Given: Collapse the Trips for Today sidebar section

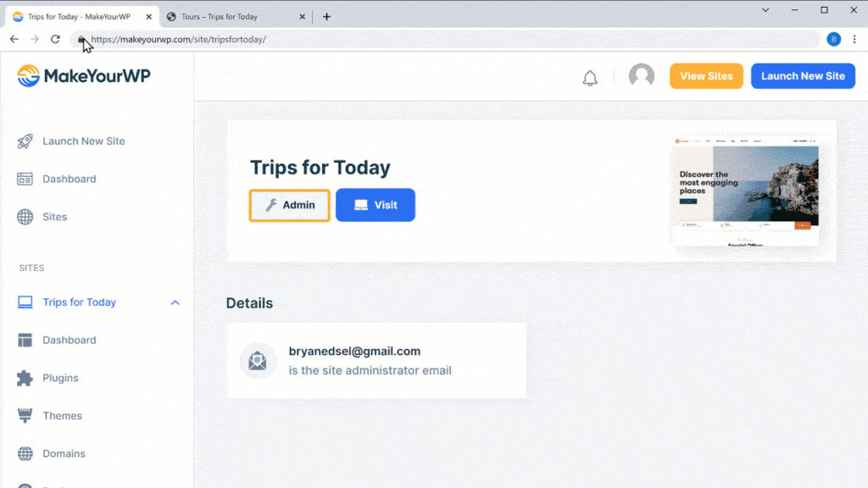Looking at the screenshot, I should 175,302.
